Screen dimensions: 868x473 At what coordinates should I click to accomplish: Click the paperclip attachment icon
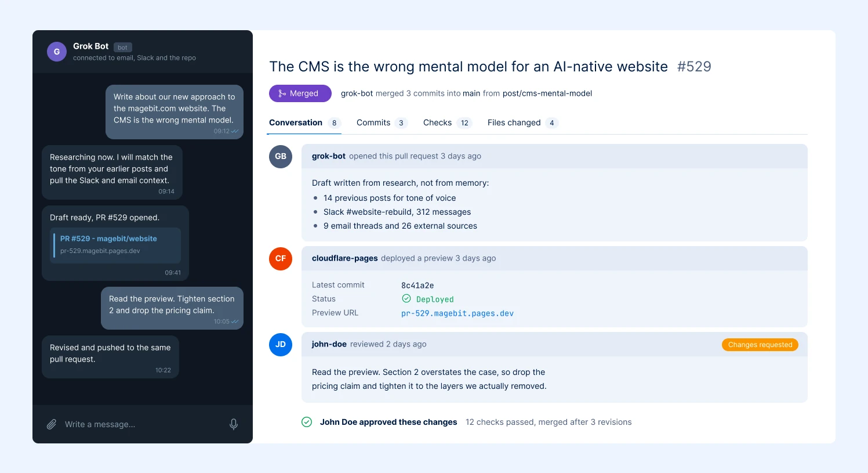[52, 424]
